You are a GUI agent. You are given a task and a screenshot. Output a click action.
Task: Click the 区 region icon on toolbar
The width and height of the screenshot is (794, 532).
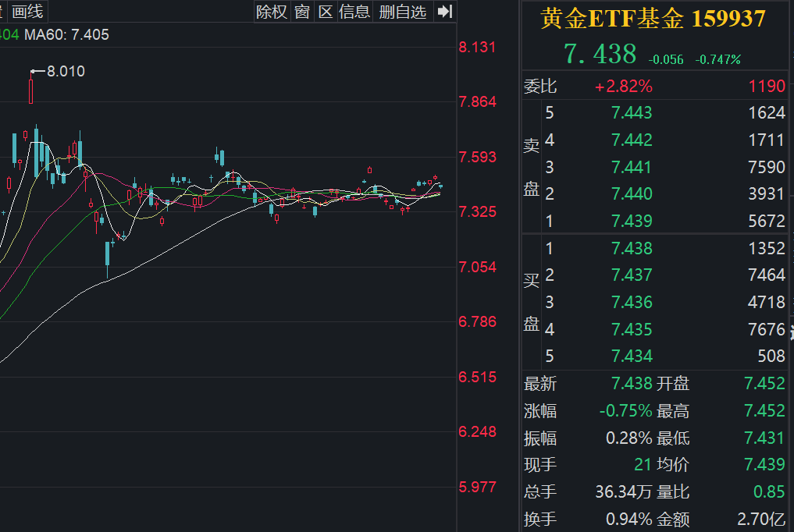click(x=326, y=11)
